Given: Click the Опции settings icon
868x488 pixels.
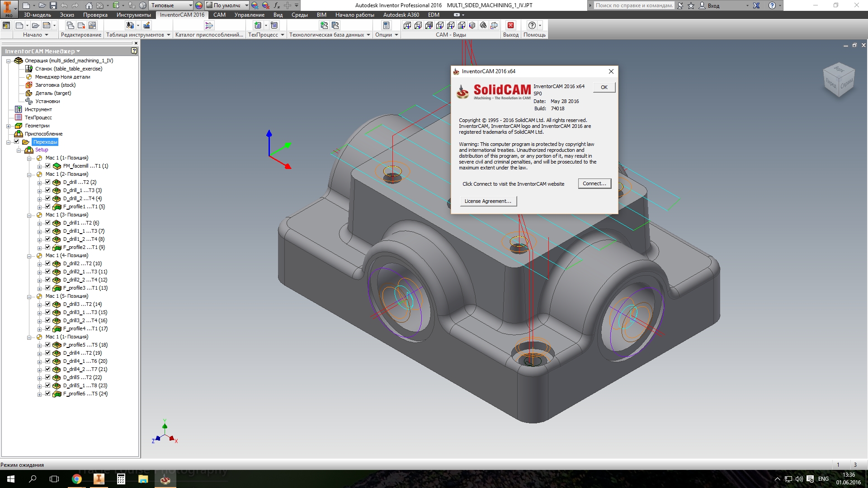Looking at the screenshot, I should tap(386, 25).
